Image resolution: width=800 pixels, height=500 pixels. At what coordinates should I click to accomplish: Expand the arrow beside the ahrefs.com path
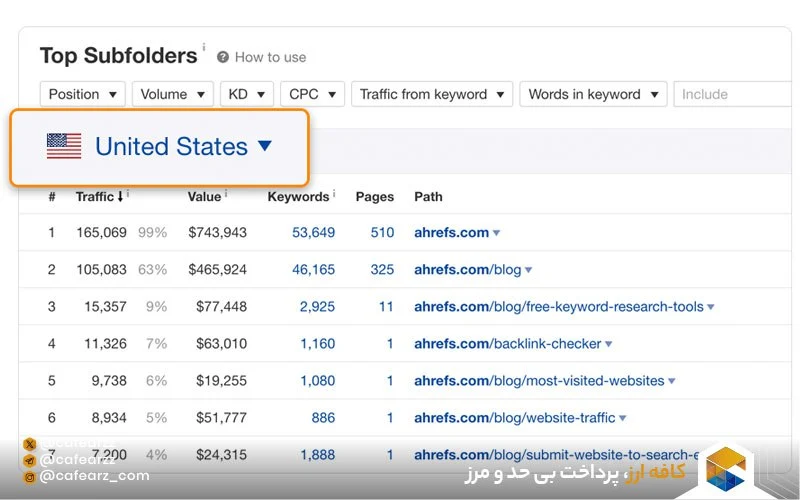click(496, 233)
